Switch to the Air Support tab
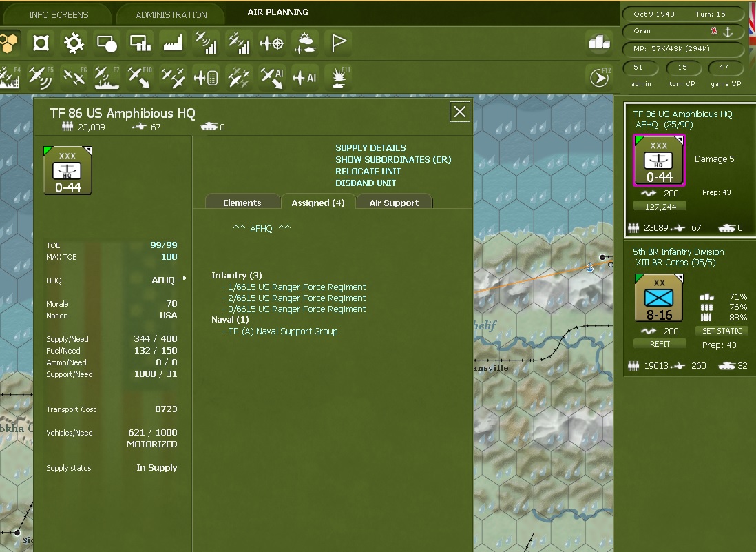The height and width of the screenshot is (552, 756). coord(394,203)
